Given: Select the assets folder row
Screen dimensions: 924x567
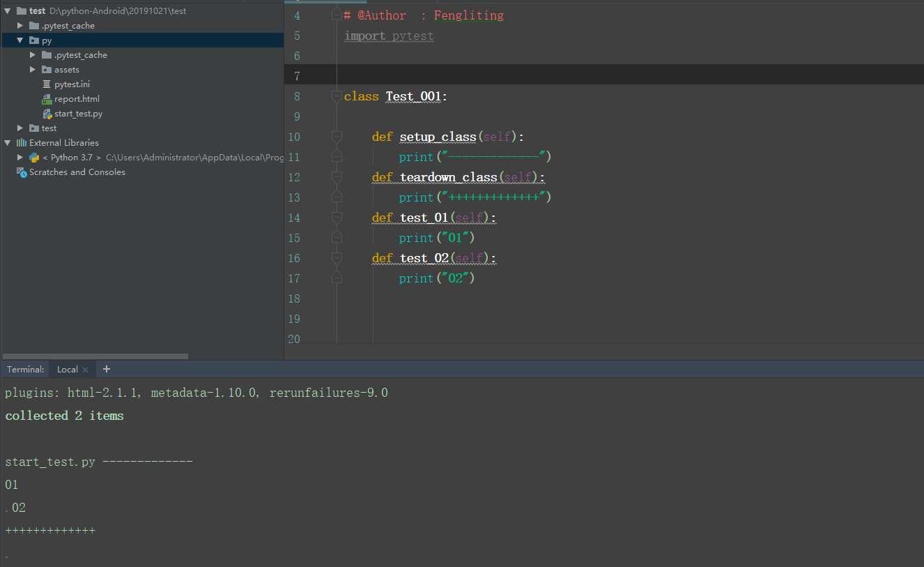Looking at the screenshot, I should tap(142, 69).
